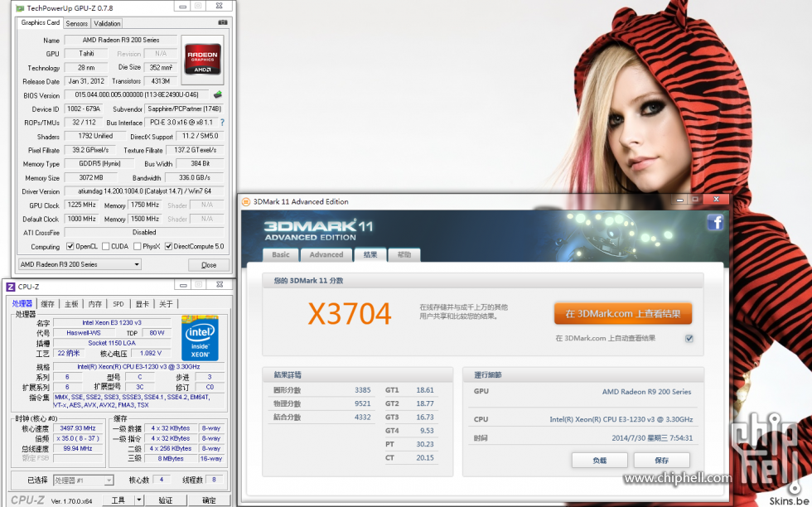Close the 3DMark 11 window
This screenshot has width=812, height=507.
click(x=716, y=200)
